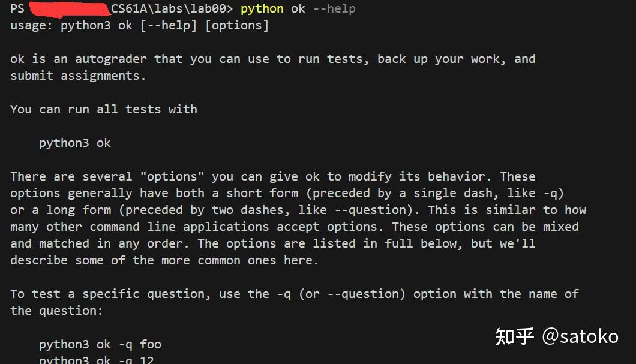
Task: Click the indented 'python3 ok' example command
Action: click(75, 143)
